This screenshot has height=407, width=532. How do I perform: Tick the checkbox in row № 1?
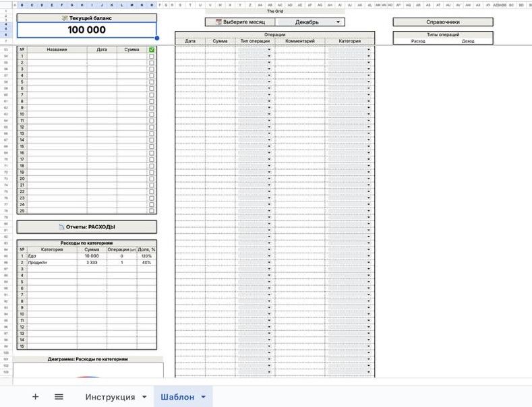pyautogui.click(x=151, y=57)
